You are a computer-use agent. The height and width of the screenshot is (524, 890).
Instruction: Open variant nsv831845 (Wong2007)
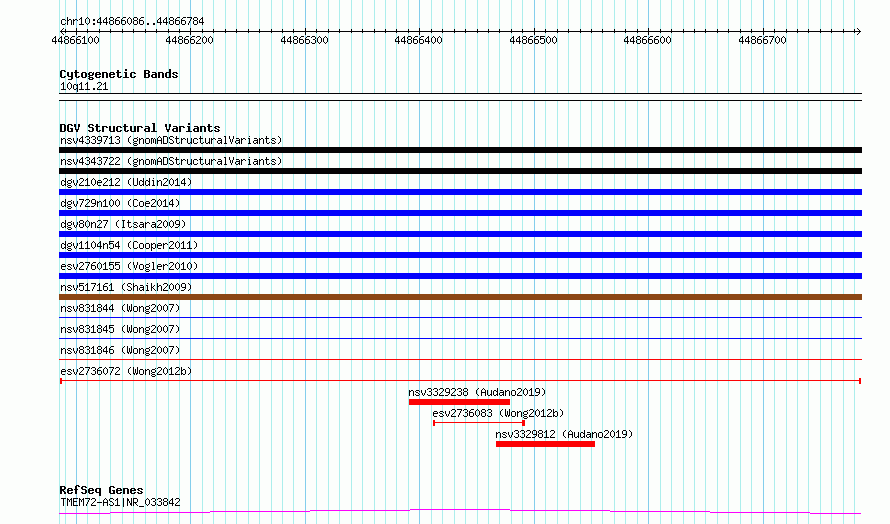[x=120, y=329]
